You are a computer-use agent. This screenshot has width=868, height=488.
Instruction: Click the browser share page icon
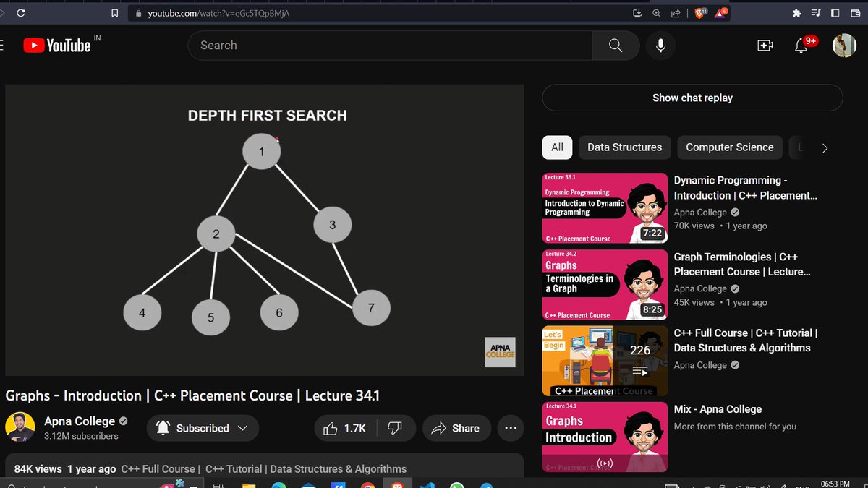tap(676, 13)
